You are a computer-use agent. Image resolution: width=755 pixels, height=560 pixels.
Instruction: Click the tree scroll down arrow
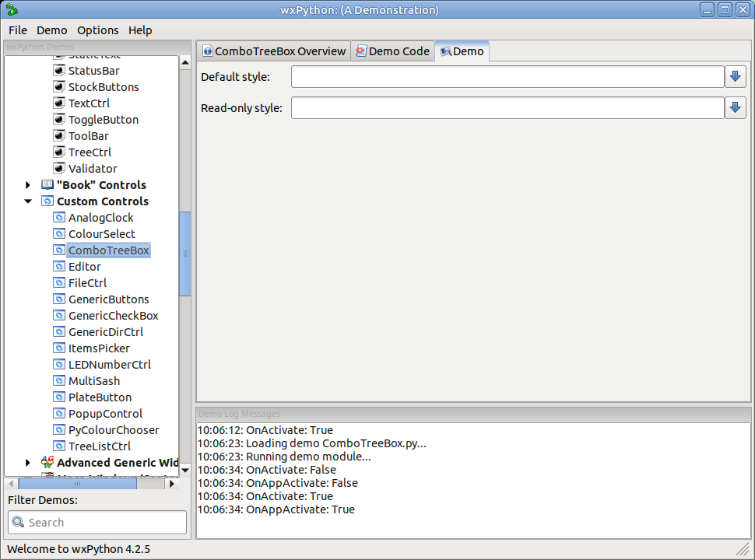coord(185,470)
